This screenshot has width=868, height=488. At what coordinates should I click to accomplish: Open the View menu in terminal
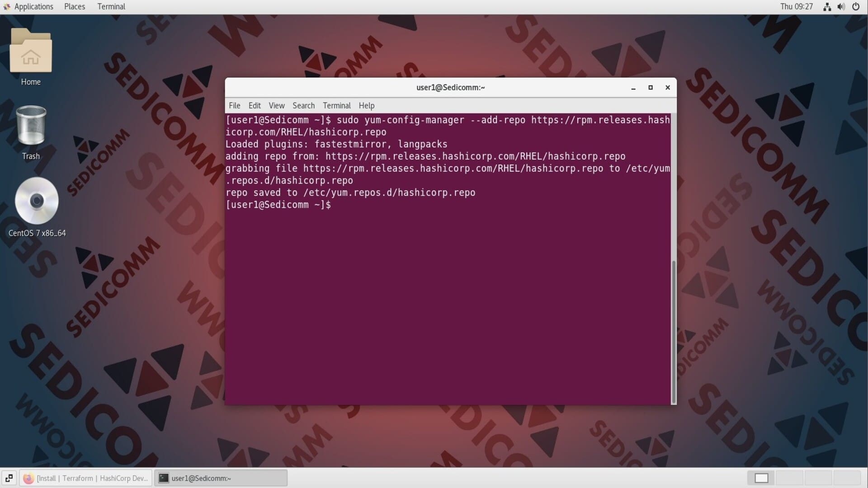276,105
